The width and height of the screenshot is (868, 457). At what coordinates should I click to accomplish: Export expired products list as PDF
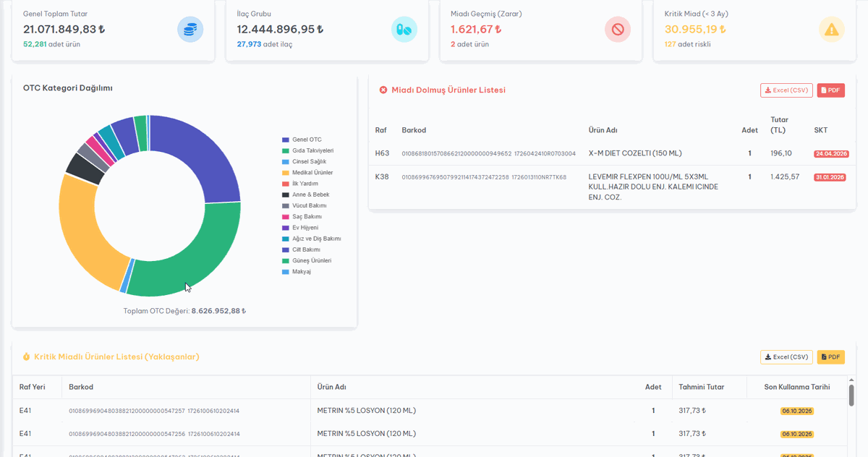click(831, 90)
